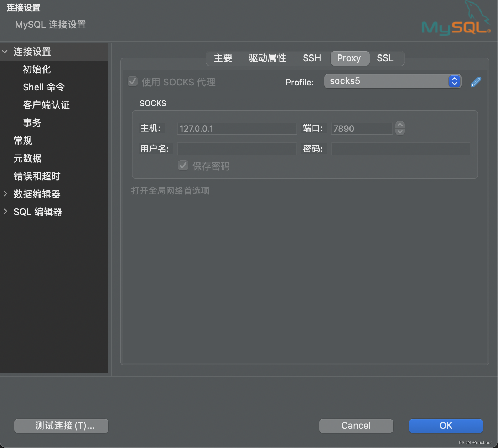498x448 pixels.
Task: Click the 用户名 input field
Action: (x=237, y=149)
